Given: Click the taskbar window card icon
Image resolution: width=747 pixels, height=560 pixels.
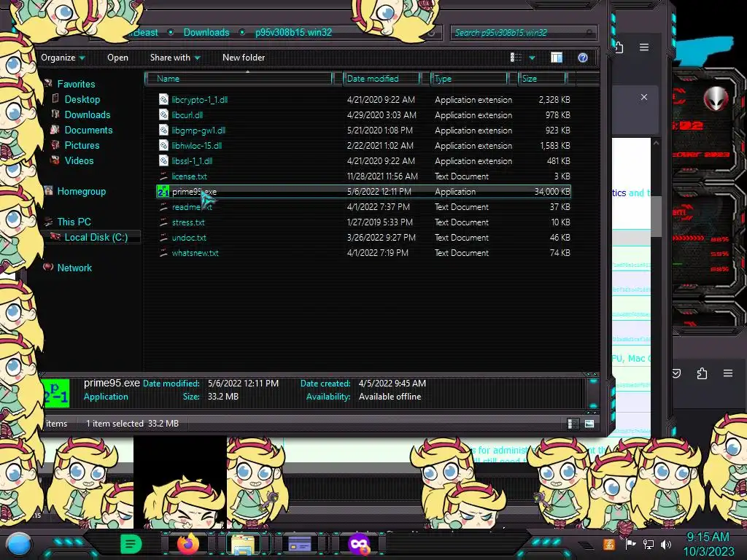Looking at the screenshot, I should (300, 544).
